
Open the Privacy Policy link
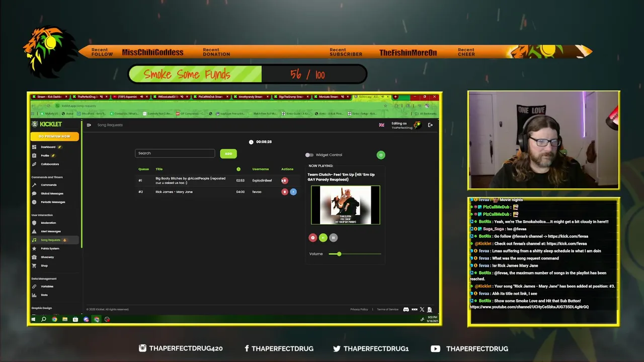pyautogui.click(x=359, y=310)
